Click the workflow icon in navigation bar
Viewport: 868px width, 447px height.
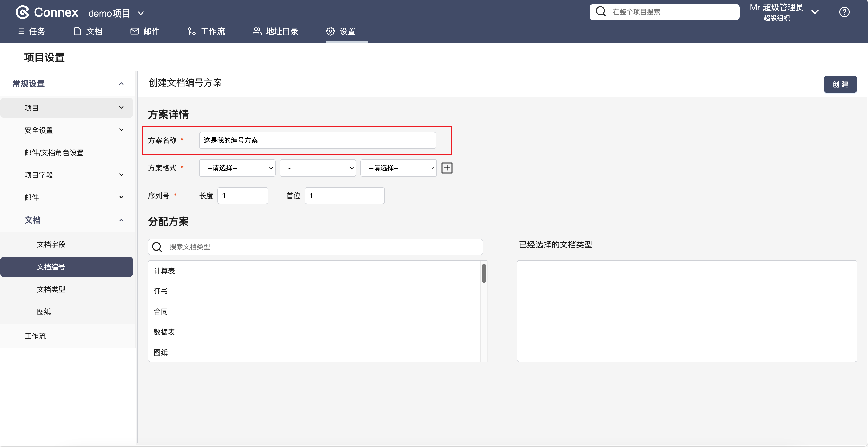(x=192, y=31)
